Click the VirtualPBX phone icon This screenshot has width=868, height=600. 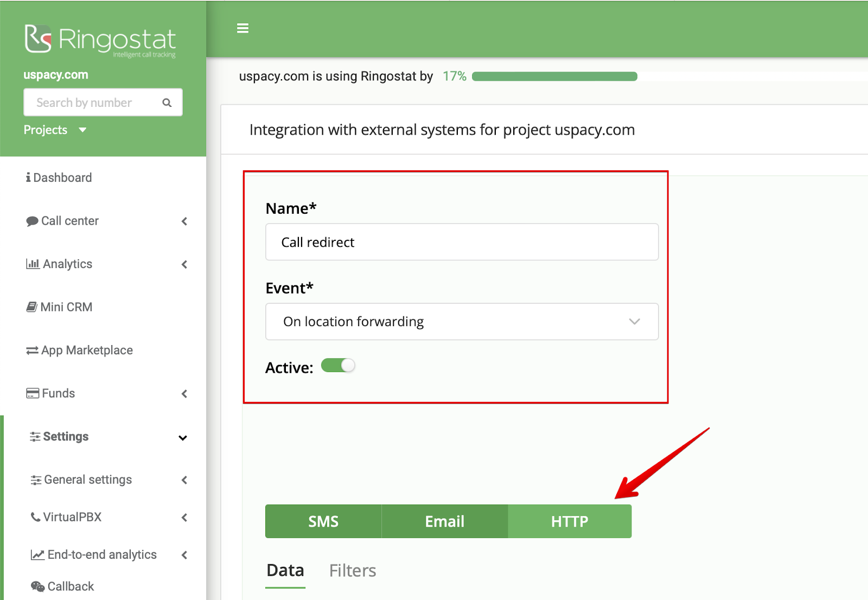pos(35,517)
